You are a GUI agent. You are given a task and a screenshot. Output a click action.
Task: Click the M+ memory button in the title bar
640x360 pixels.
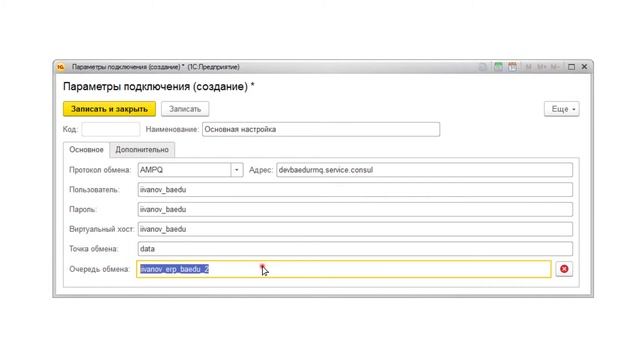tap(542, 67)
